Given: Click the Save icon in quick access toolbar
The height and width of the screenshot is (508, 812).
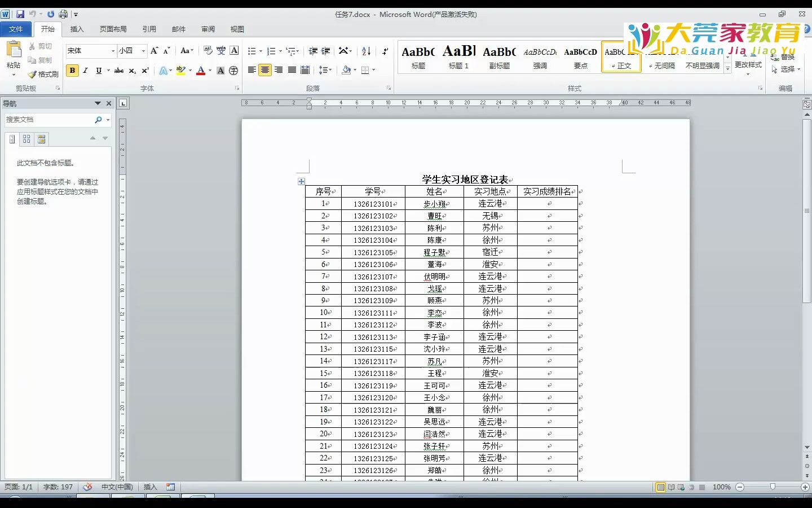Looking at the screenshot, I should (20, 14).
